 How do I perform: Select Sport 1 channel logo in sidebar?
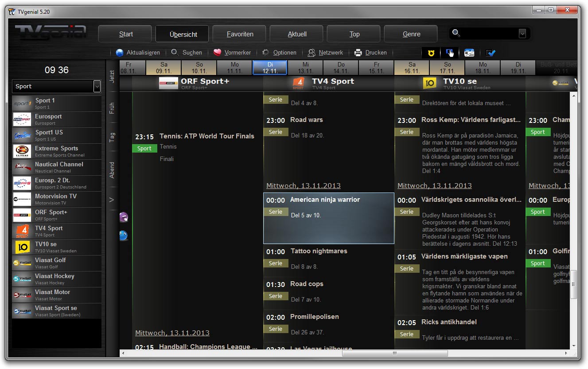click(22, 103)
